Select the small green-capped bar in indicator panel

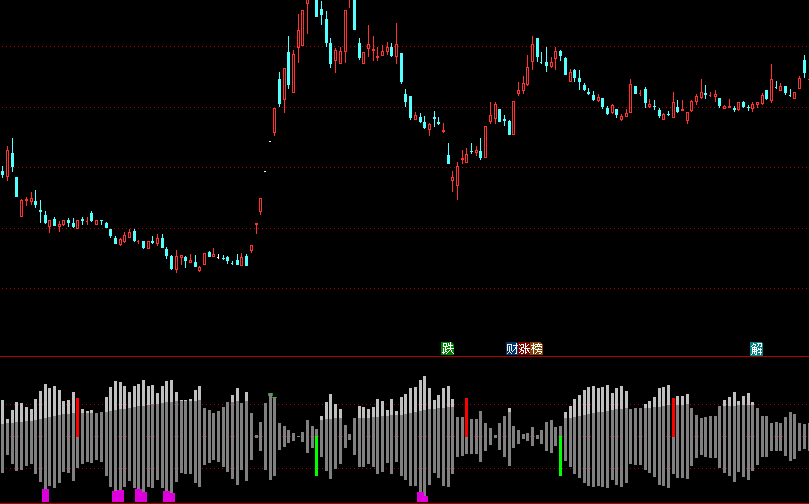(270, 396)
